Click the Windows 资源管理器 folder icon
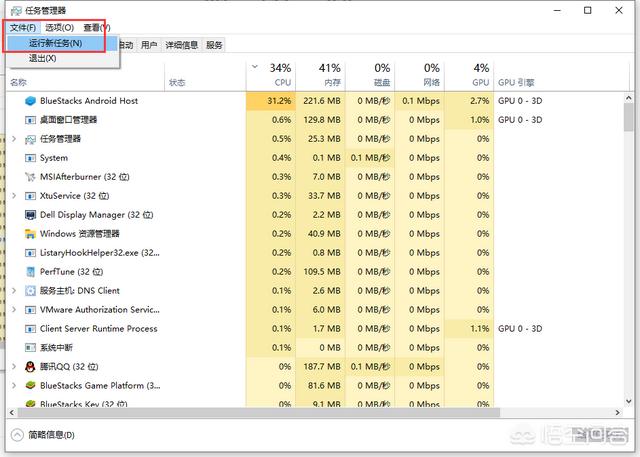 30,234
